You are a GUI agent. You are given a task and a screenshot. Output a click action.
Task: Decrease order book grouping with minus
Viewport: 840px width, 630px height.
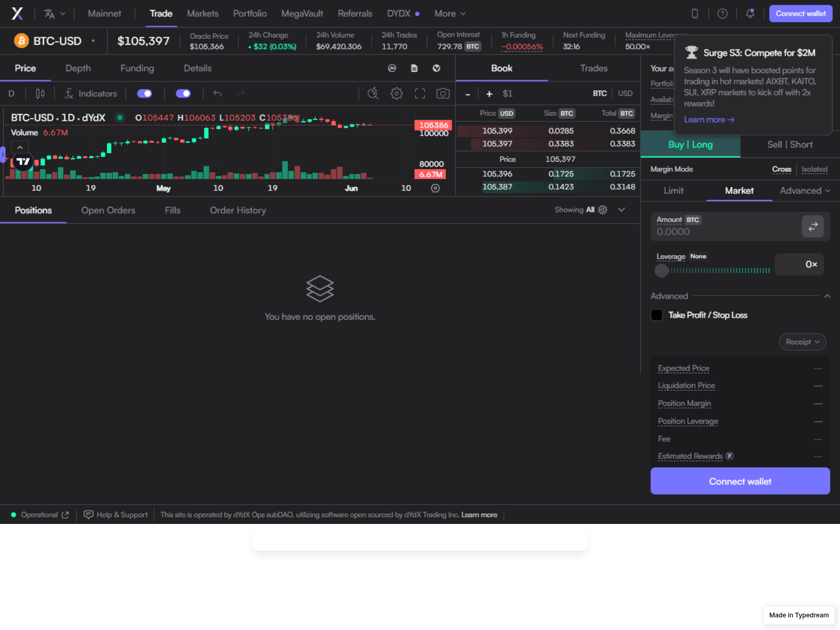[x=468, y=94]
